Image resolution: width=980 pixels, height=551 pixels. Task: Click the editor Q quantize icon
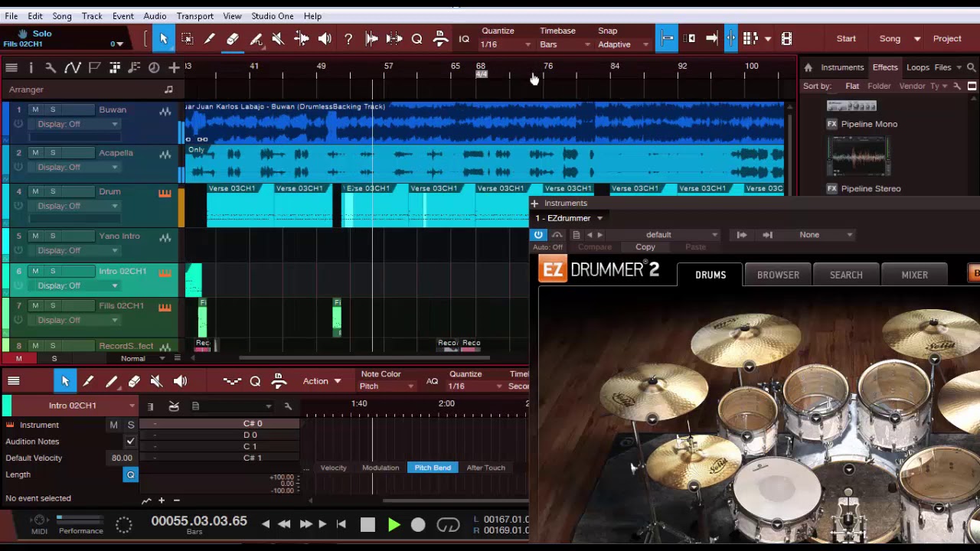255,381
